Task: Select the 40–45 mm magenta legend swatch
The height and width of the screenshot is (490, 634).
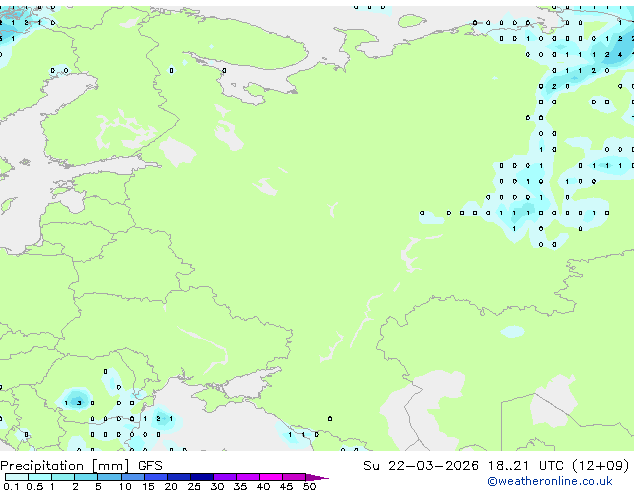Action: point(271,477)
